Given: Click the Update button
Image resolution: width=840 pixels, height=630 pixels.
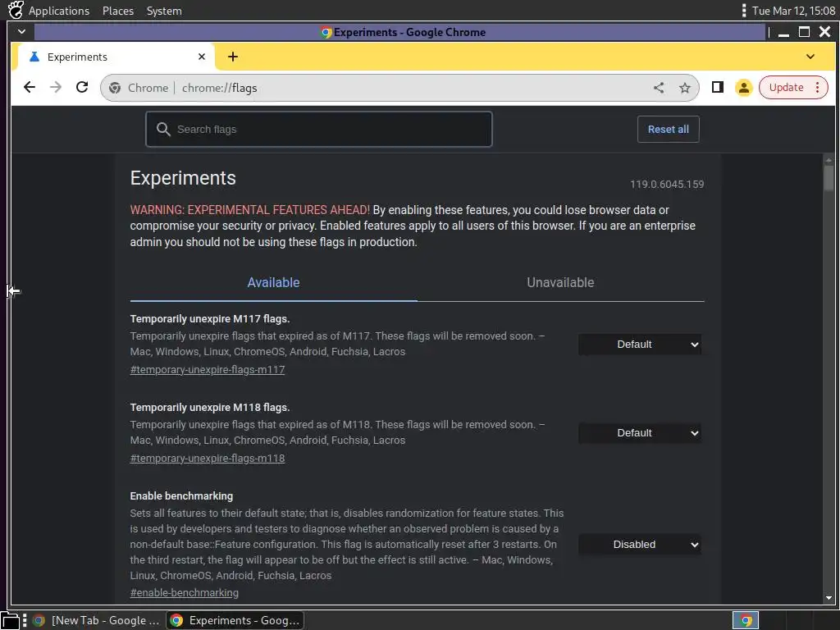Looking at the screenshot, I should [x=786, y=87].
